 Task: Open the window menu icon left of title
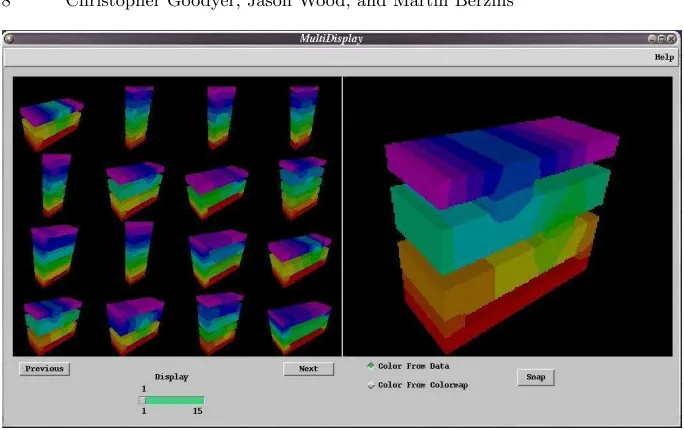click(9, 39)
